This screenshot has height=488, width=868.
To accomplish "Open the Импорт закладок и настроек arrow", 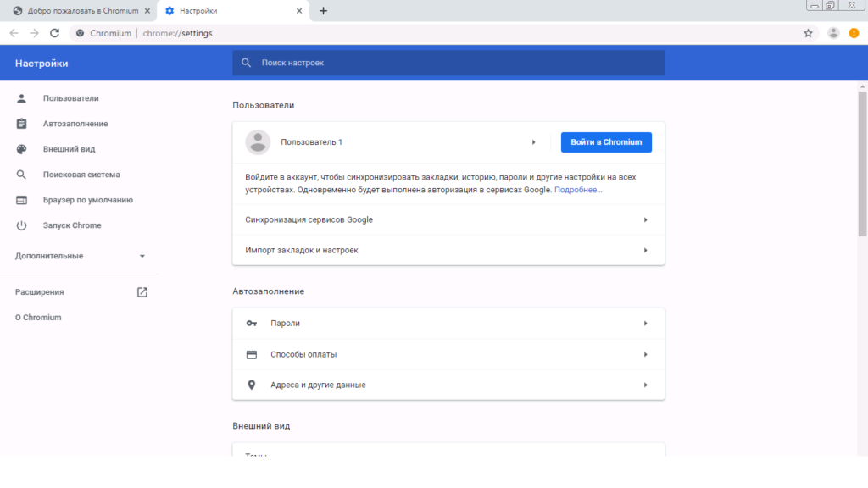I will [645, 250].
